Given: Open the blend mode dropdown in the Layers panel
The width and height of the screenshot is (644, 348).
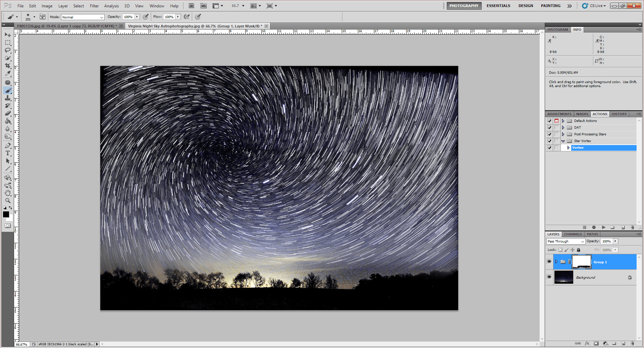Looking at the screenshot, I should coord(565,241).
